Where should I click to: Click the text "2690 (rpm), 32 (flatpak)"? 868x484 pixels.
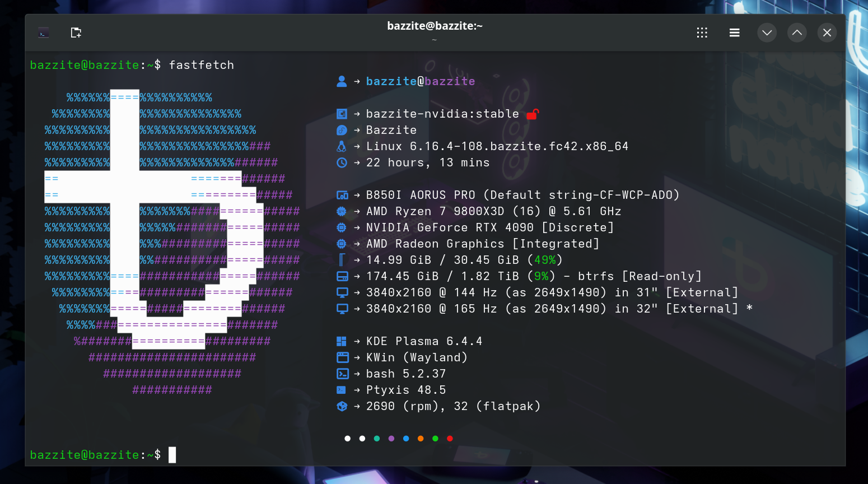point(454,406)
